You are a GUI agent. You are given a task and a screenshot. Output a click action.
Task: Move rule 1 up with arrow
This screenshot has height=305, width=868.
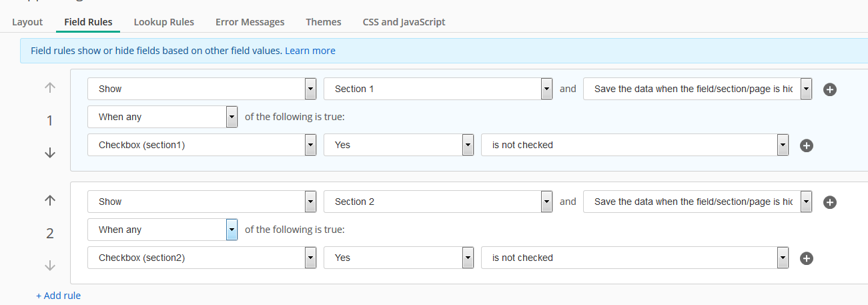point(50,87)
